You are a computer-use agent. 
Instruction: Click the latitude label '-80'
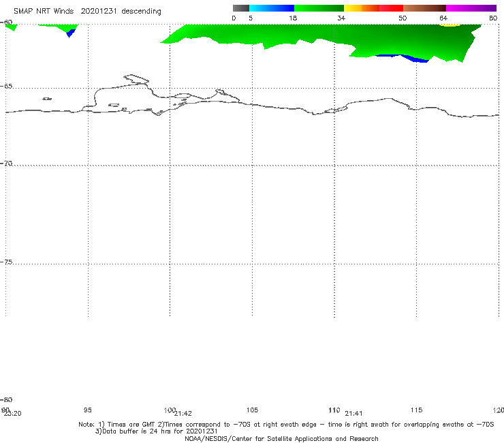(x=6, y=399)
